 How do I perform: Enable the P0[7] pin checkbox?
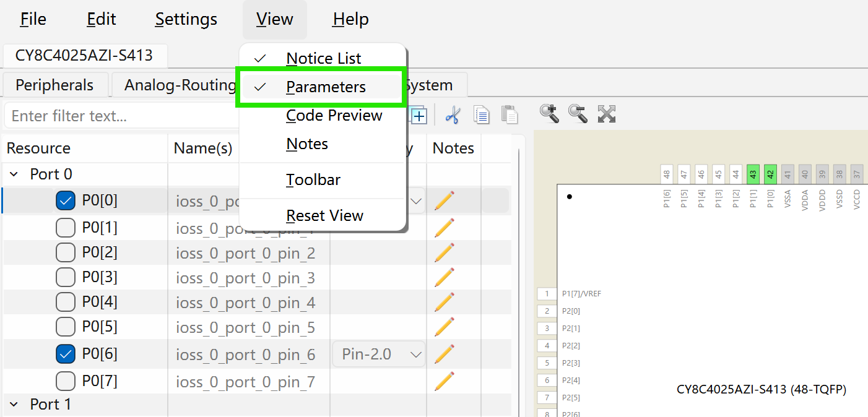click(66, 380)
